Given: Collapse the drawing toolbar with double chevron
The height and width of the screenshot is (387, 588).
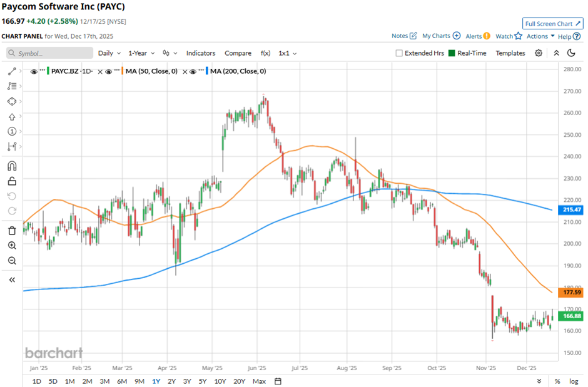Looking at the screenshot, I should tap(11, 280).
